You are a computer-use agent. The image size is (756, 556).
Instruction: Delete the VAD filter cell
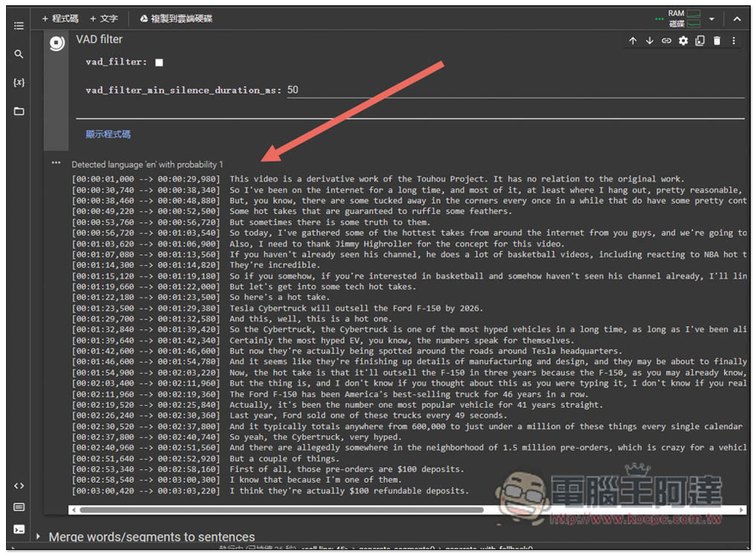717,41
